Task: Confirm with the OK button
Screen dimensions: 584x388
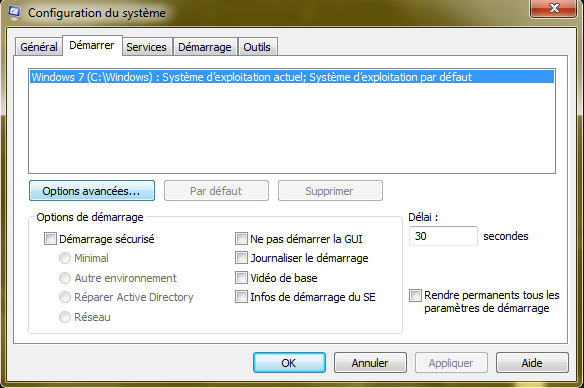Action: [x=289, y=363]
